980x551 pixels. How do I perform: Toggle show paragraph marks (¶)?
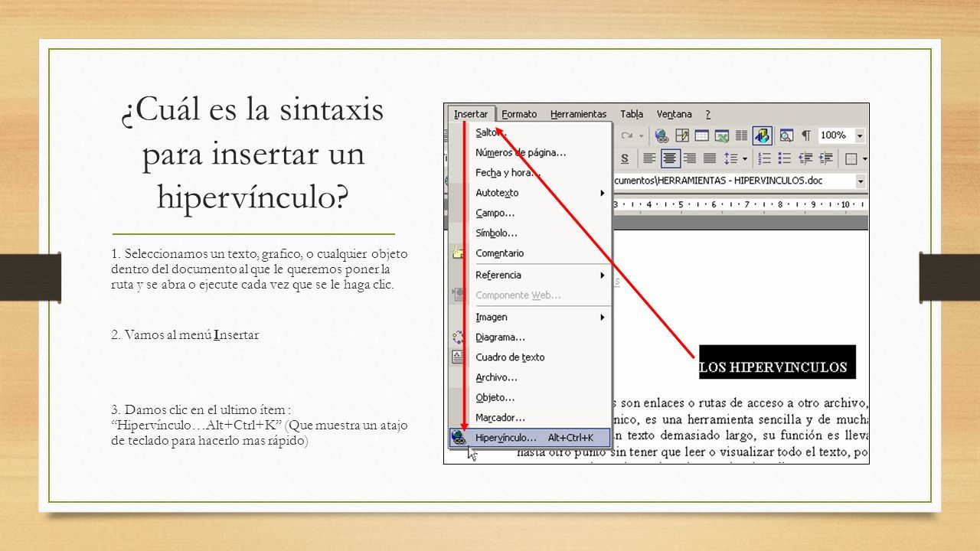(x=806, y=135)
